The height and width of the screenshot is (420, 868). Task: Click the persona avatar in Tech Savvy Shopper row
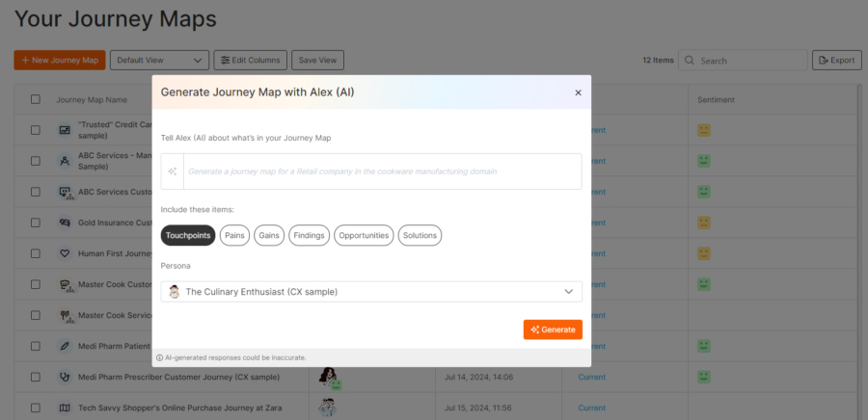(x=328, y=407)
